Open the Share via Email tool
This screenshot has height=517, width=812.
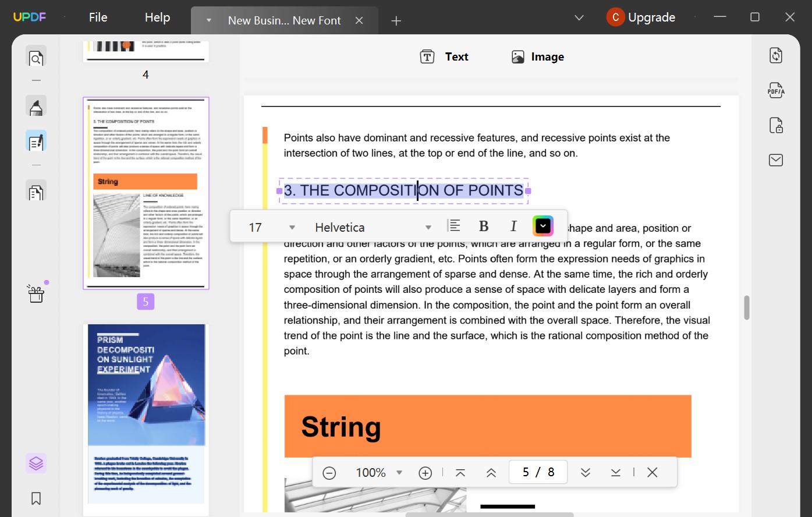point(775,160)
